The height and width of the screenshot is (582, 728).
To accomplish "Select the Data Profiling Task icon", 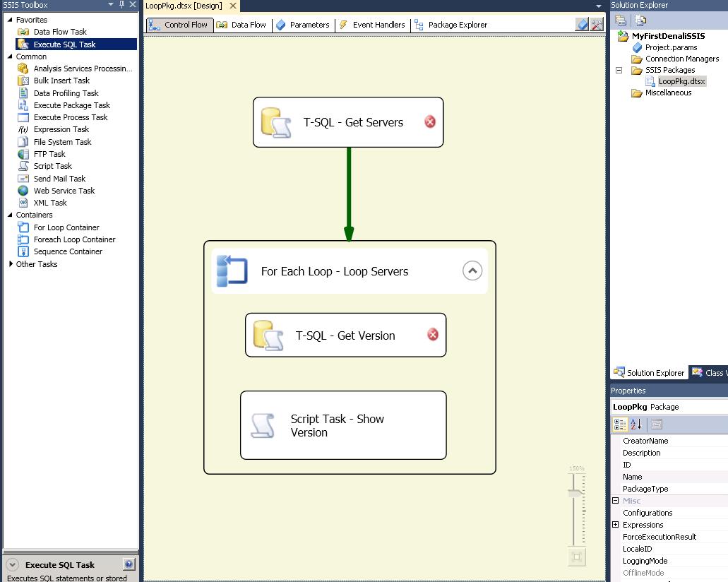I will tap(23, 93).
